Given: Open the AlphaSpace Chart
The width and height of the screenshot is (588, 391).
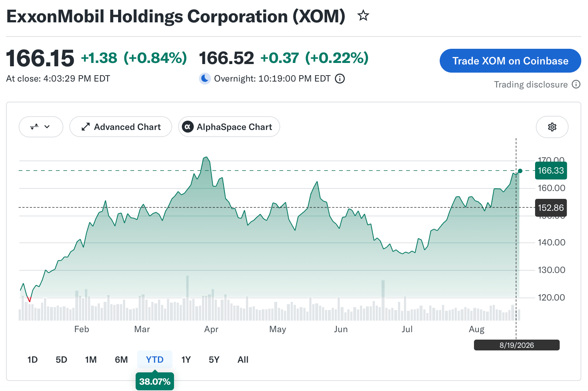Looking at the screenshot, I should [x=229, y=127].
